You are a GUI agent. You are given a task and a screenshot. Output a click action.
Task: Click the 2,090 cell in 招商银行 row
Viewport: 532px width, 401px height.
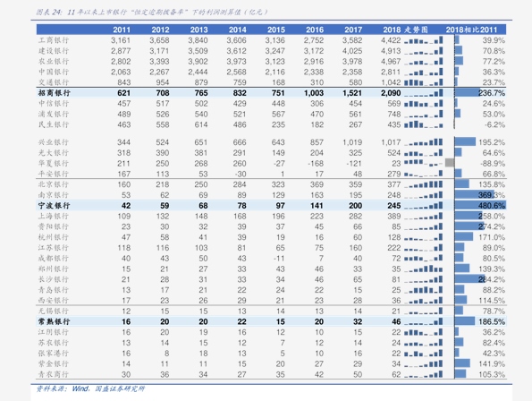[391, 93]
